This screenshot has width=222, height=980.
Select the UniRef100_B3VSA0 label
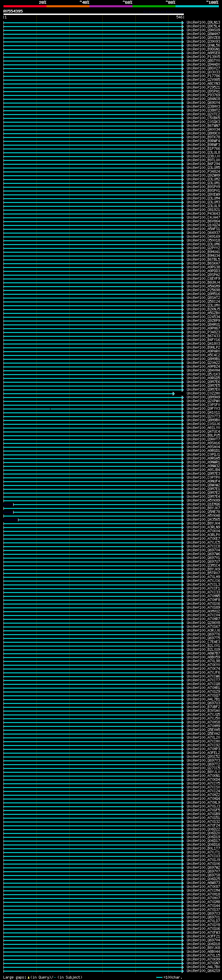click(203, 711)
